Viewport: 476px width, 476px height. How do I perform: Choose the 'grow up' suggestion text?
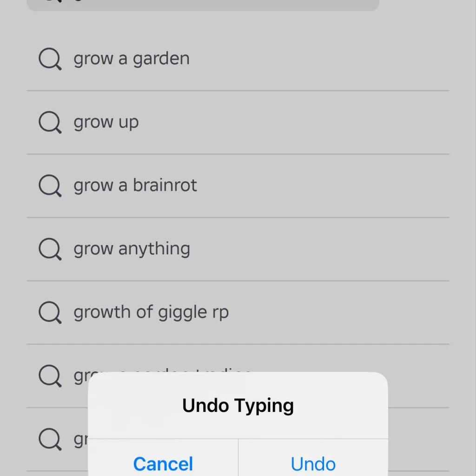click(106, 122)
